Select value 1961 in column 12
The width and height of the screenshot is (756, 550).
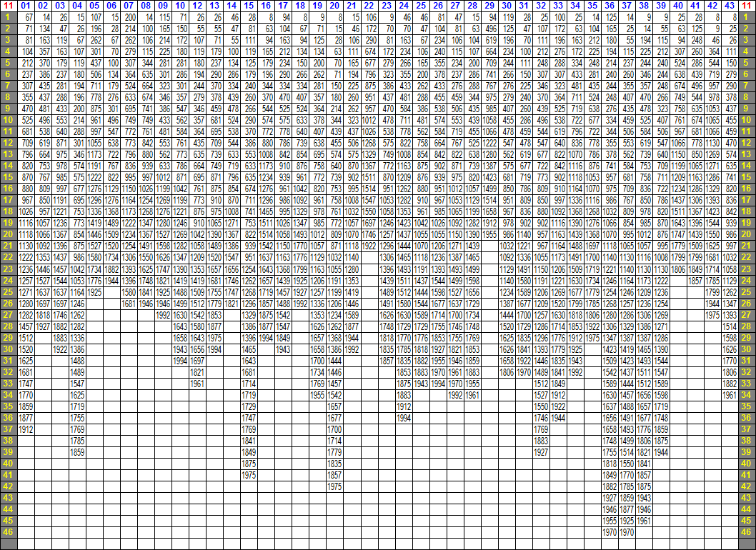click(197, 384)
